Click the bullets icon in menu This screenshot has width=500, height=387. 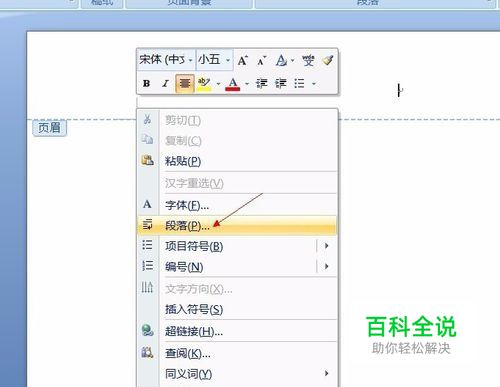pyautogui.click(x=147, y=245)
